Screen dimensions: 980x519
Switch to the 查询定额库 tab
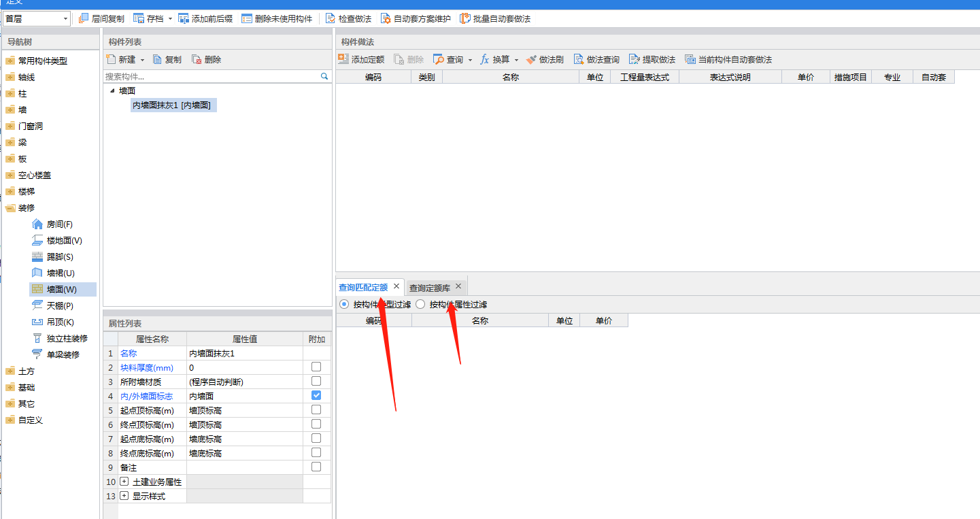(430, 288)
